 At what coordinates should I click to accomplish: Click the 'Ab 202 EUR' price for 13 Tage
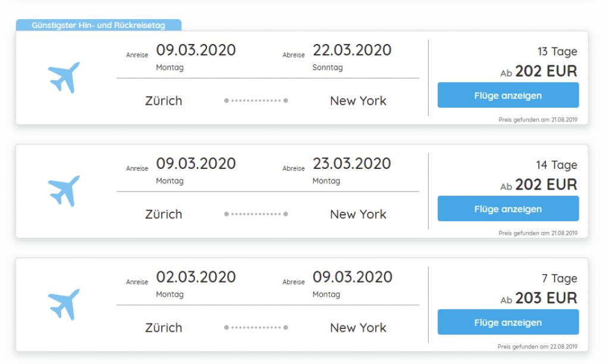tap(539, 72)
